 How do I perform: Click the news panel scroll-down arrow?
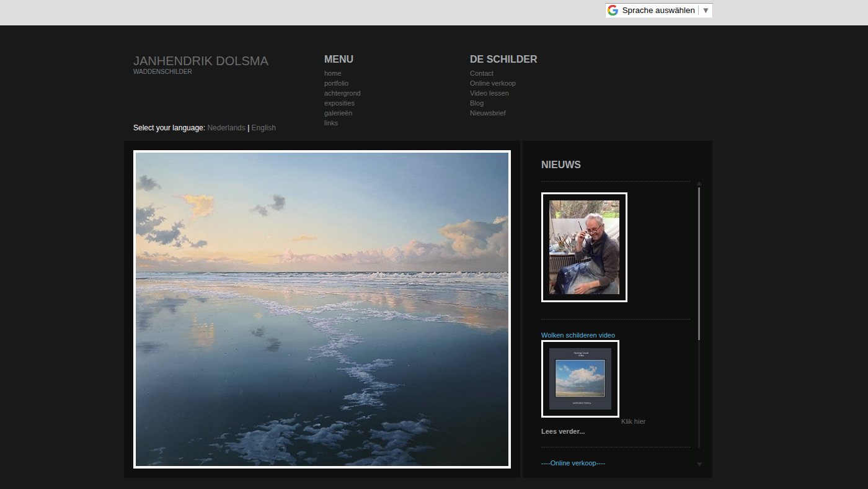(x=699, y=464)
